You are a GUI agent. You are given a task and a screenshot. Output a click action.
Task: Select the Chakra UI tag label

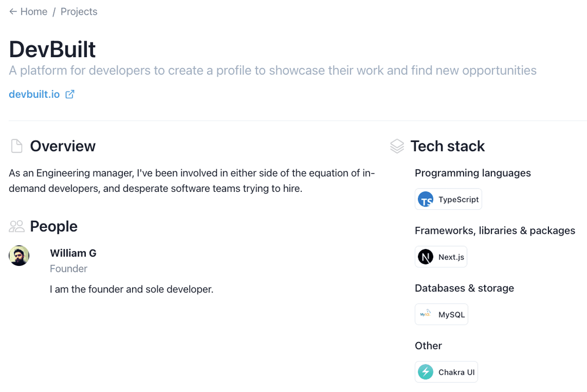pos(456,372)
